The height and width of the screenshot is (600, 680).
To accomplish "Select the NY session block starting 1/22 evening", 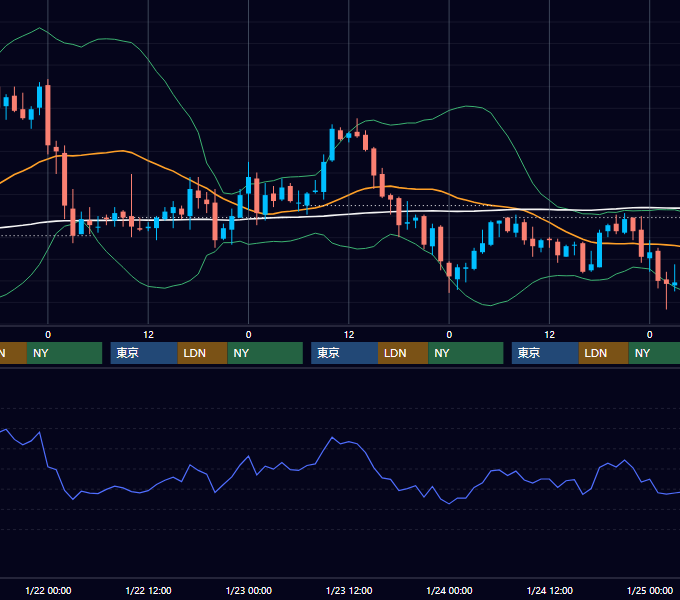I will tap(265, 353).
